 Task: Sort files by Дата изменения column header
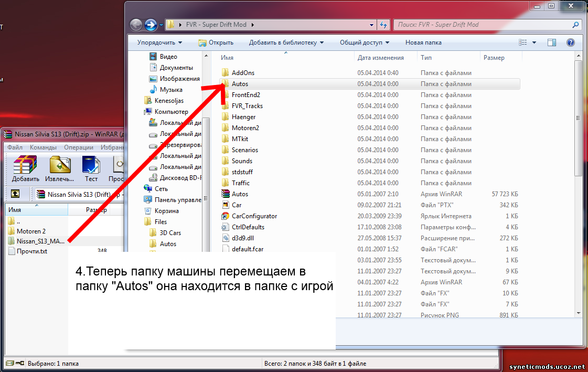pos(380,58)
